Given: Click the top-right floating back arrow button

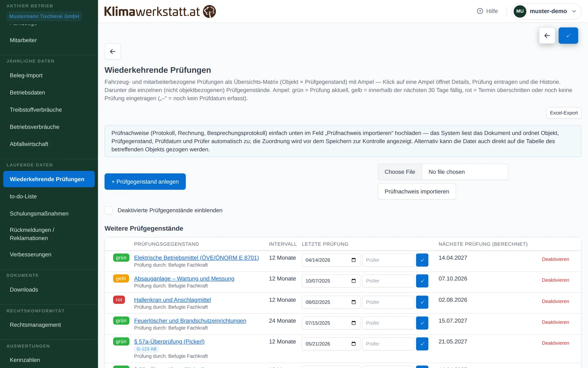Looking at the screenshot, I should point(547,36).
